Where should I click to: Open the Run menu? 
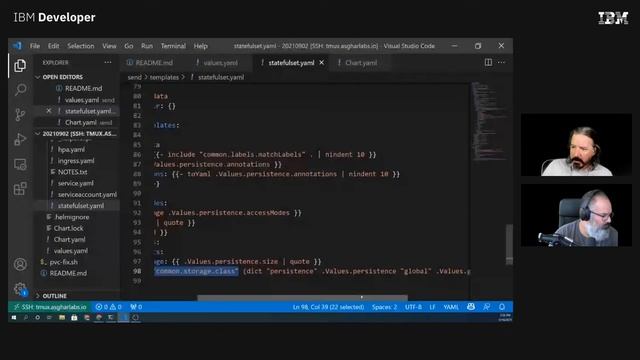click(147, 46)
